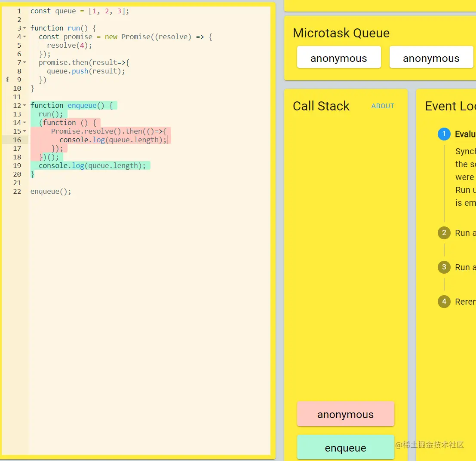Open the ABOUT link in Call Stack

383,106
